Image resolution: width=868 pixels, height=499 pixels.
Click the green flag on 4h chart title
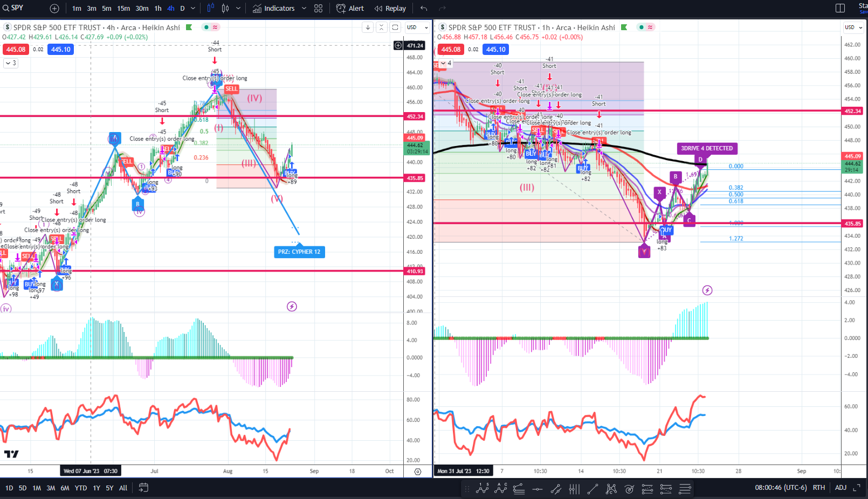point(189,27)
